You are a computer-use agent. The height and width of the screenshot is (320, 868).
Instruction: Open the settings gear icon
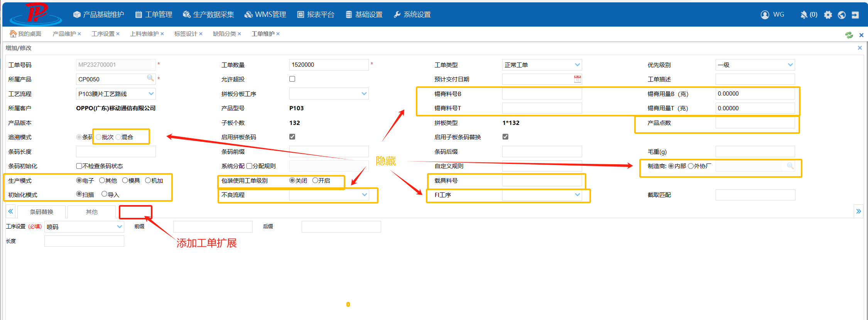(828, 15)
